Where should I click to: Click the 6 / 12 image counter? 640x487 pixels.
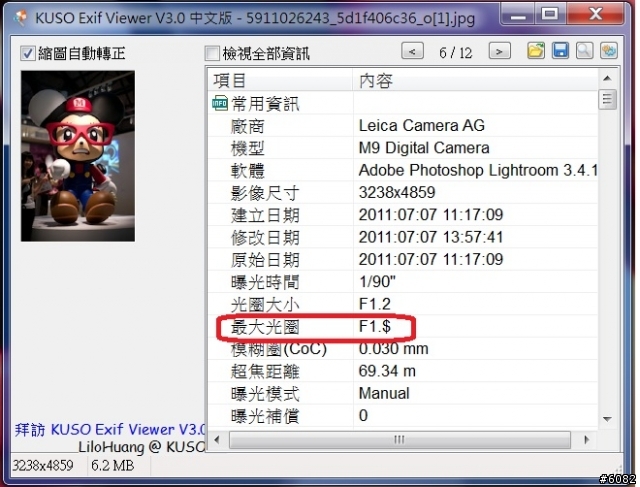(456, 53)
